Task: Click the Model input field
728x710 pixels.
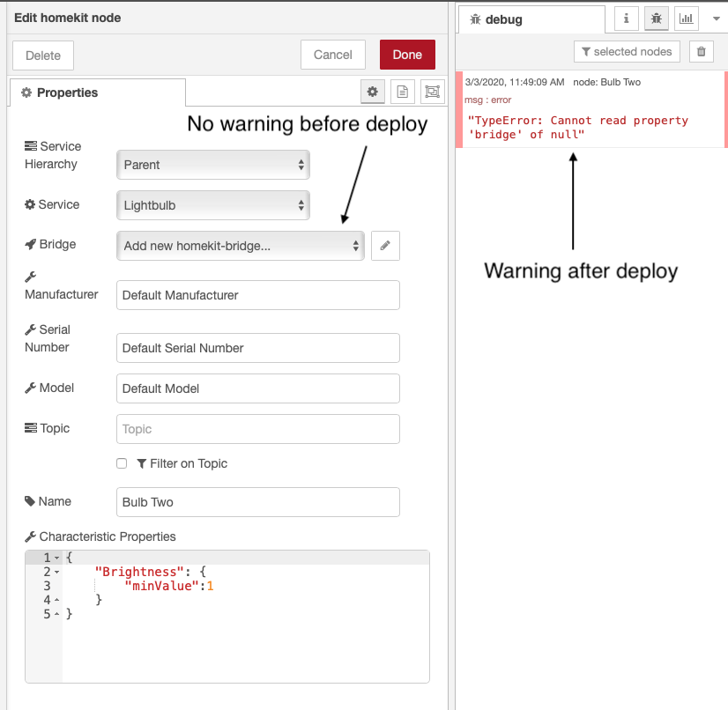Action: click(x=258, y=388)
